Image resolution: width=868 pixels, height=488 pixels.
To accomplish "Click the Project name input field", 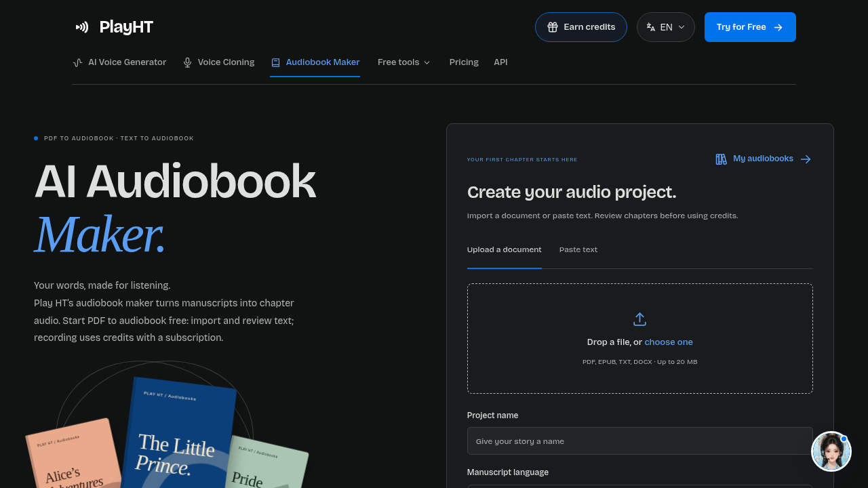I will point(640,441).
